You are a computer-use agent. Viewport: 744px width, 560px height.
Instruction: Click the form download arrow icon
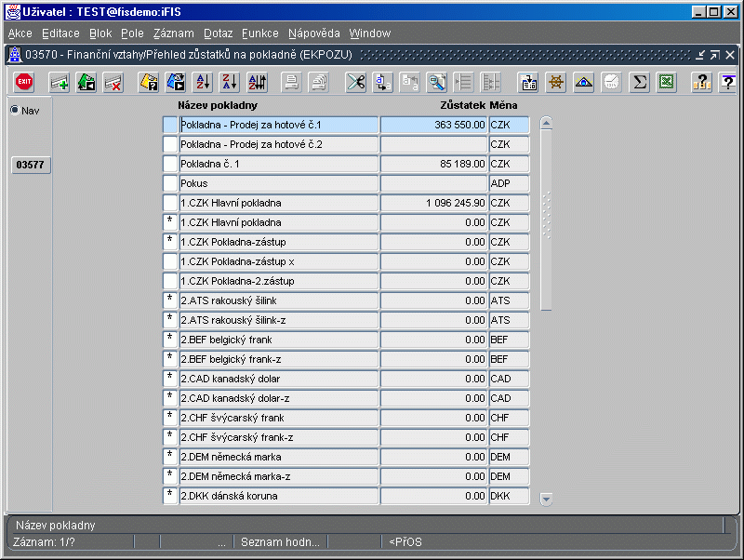pyautogui.click(x=528, y=82)
